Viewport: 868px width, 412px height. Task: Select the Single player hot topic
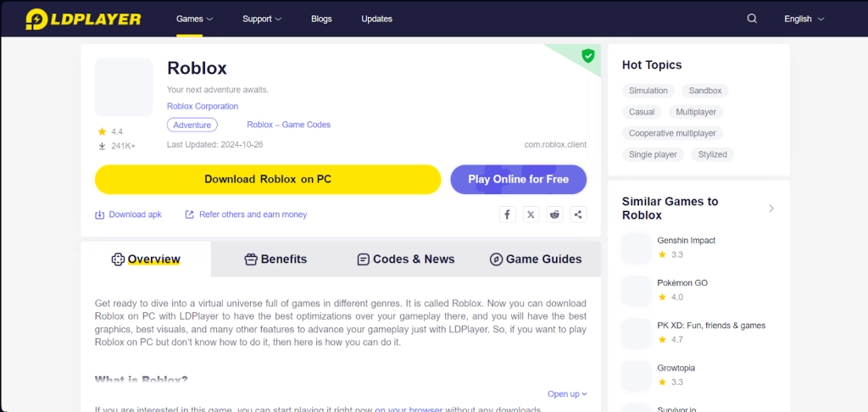(x=654, y=154)
